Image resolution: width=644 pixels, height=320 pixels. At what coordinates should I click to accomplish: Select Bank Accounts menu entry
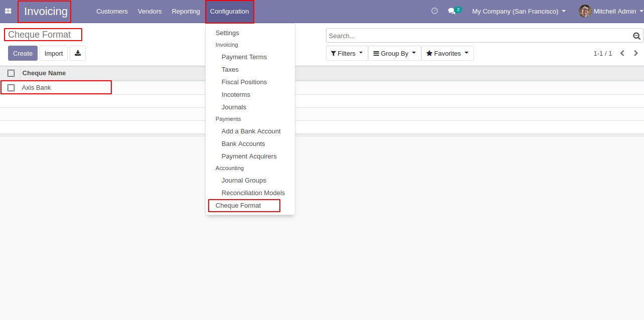[x=243, y=144]
